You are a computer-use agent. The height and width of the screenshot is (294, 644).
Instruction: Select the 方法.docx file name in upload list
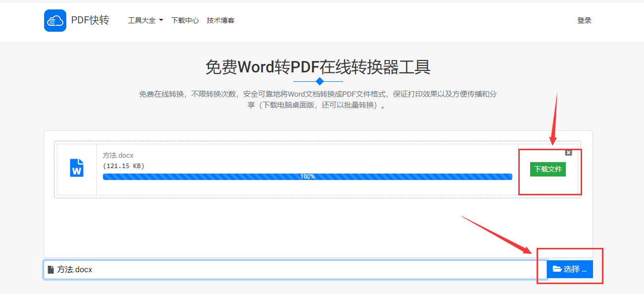pos(118,155)
